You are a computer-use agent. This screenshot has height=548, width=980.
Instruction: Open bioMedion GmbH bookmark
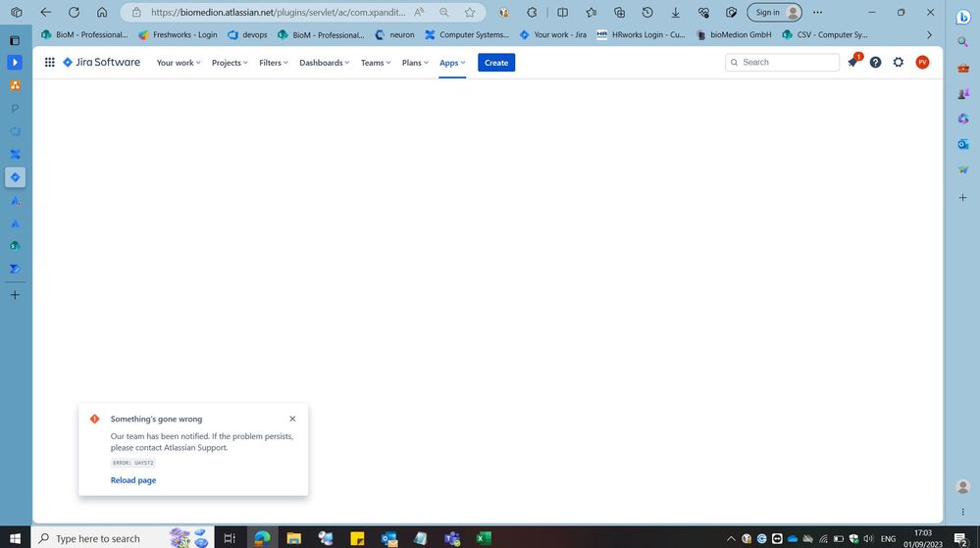[x=734, y=35]
